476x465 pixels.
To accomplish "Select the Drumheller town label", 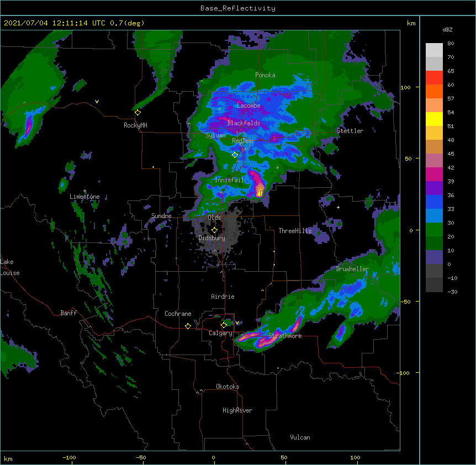I will [352, 269].
